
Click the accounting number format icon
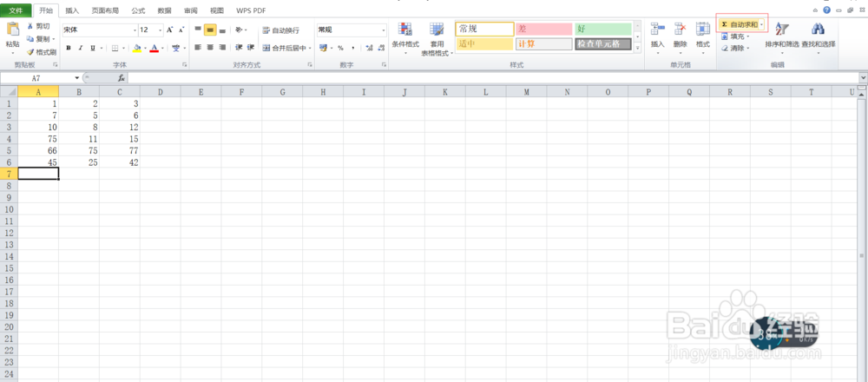tap(323, 48)
